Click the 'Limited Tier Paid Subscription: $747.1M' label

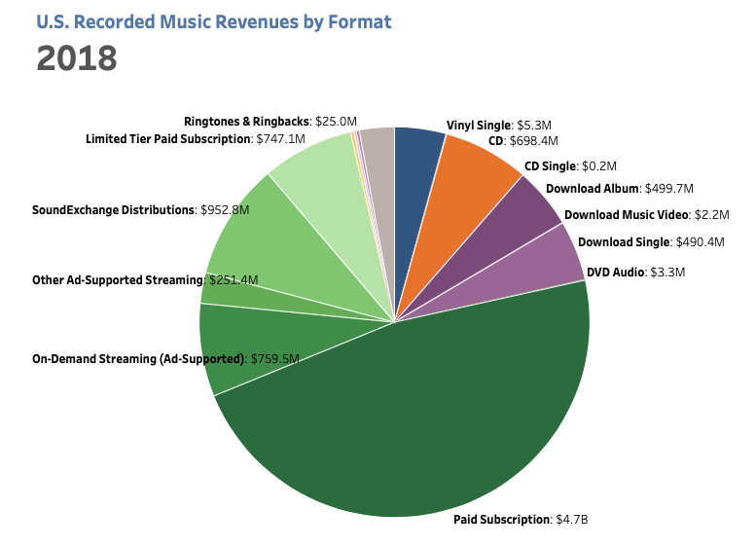196,139
